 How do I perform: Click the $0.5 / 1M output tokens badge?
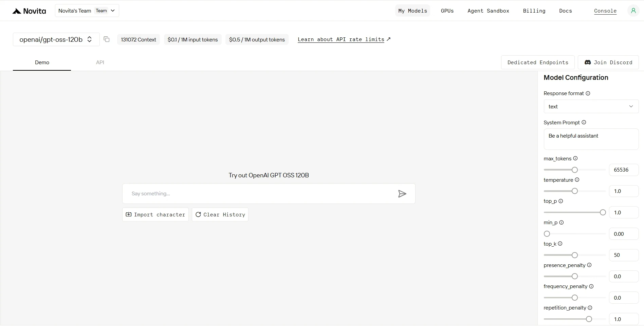pyautogui.click(x=257, y=39)
